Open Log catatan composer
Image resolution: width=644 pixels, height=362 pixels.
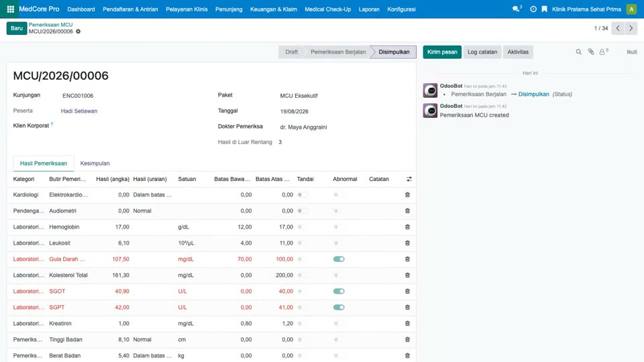(482, 52)
